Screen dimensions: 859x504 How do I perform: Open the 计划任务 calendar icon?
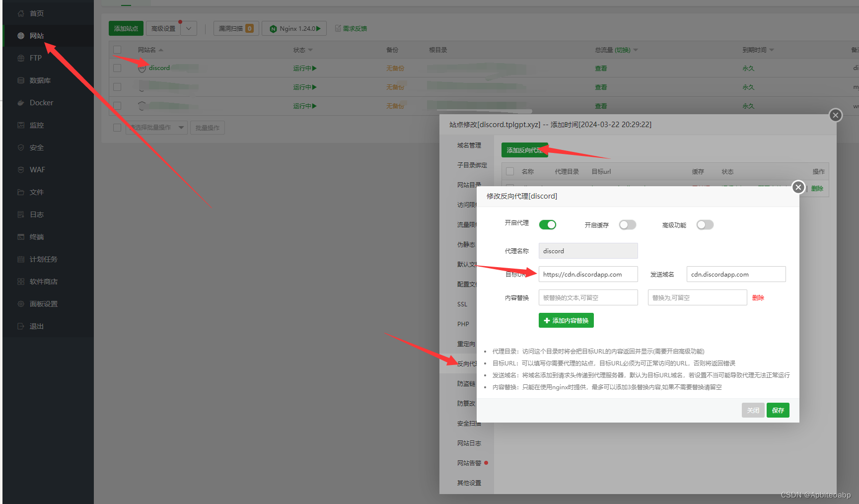(21, 259)
